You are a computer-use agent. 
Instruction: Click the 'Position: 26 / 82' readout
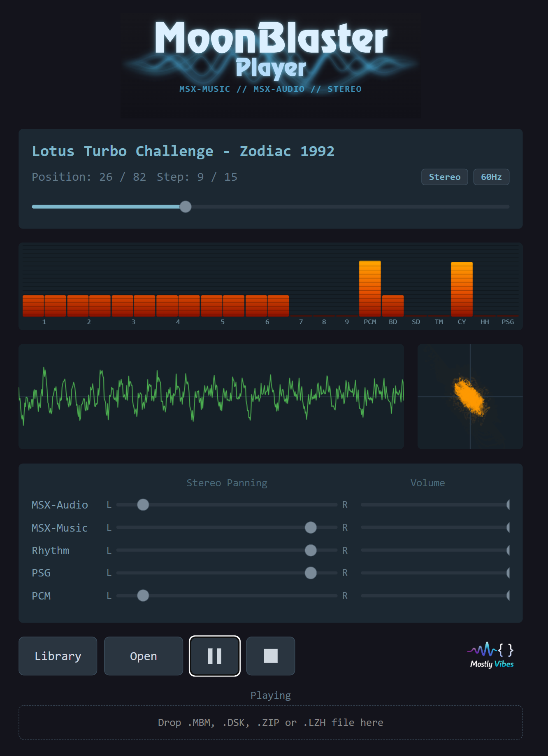tap(89, 177)
